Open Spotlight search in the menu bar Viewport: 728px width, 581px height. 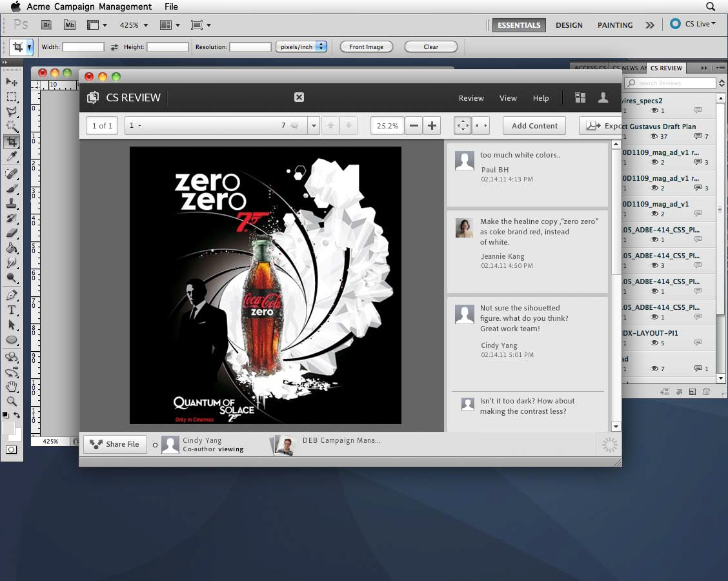[x=711, y=6]
